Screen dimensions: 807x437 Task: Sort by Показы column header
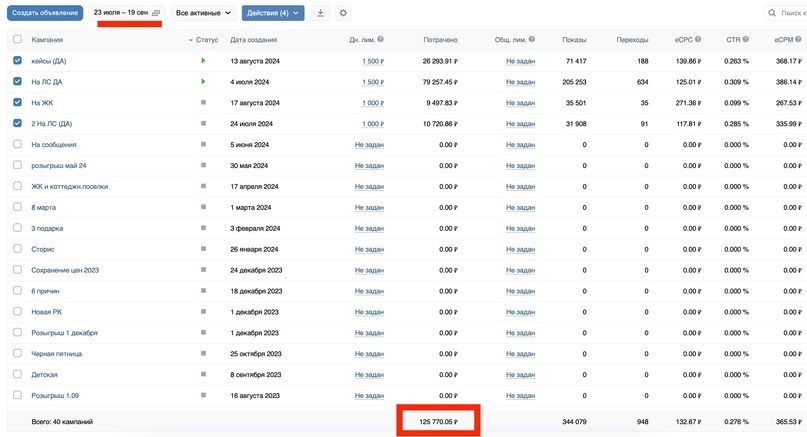coord(574,40)
